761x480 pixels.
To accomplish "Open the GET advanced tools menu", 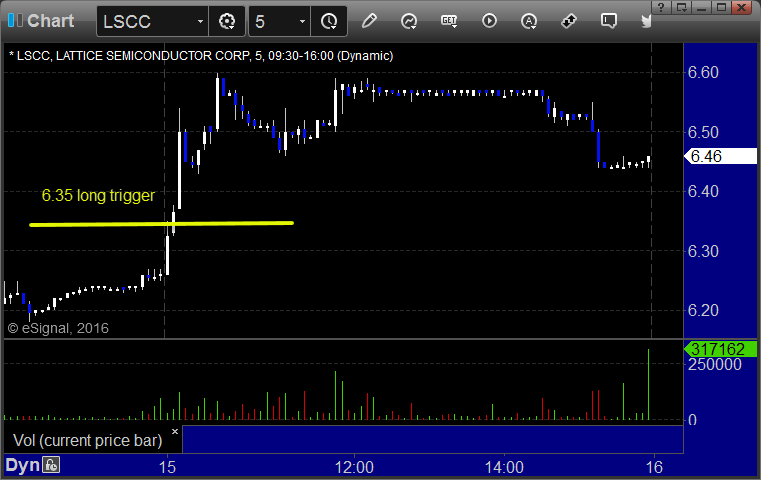I will pyautogui.click(x=449, y=21).
